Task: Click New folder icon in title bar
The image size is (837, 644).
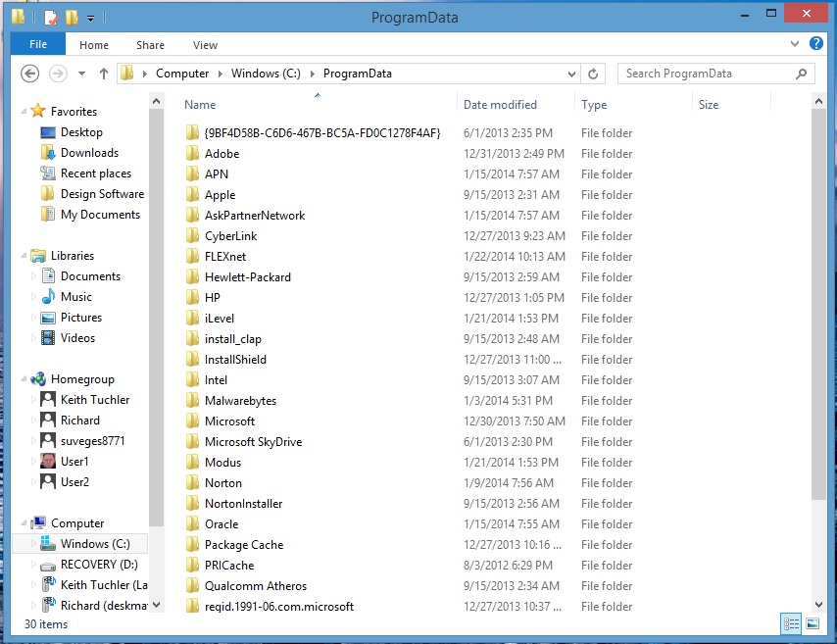Action: [x=73, y=17]
